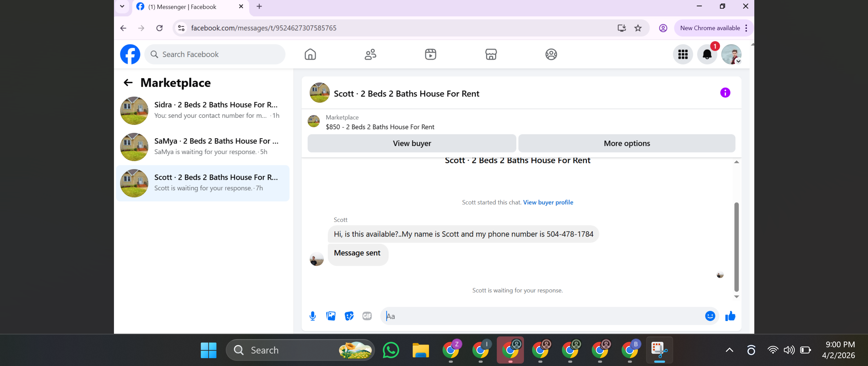Go to the Home feed icon

tap(310, 54)
